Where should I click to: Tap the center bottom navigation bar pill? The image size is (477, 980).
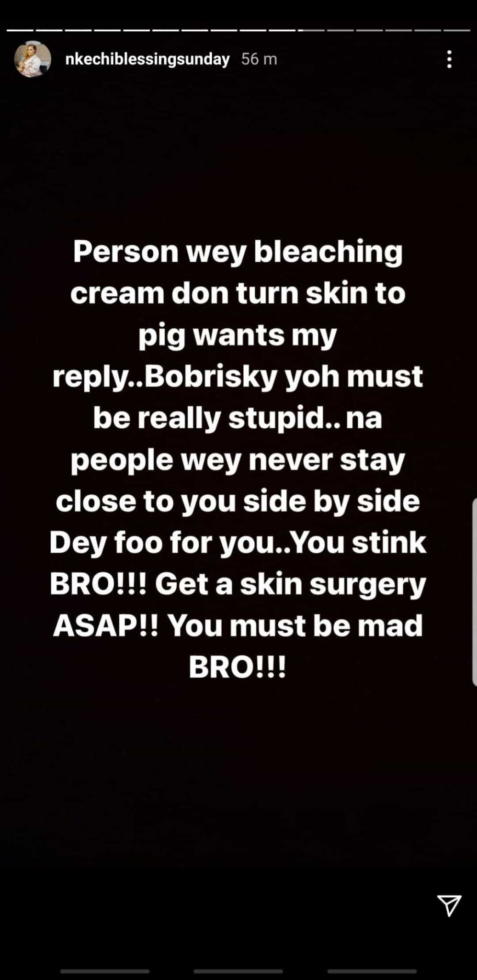click(238, 971)
